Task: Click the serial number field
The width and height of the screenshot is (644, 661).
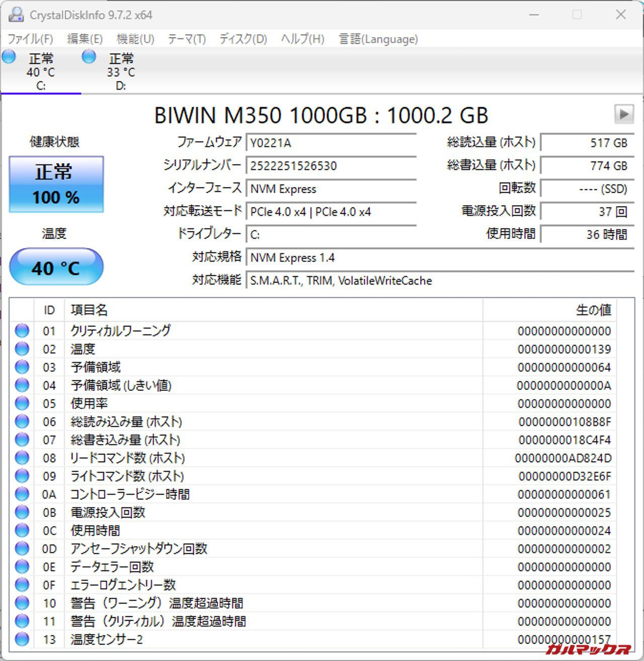Action: (x=331, y=166)
